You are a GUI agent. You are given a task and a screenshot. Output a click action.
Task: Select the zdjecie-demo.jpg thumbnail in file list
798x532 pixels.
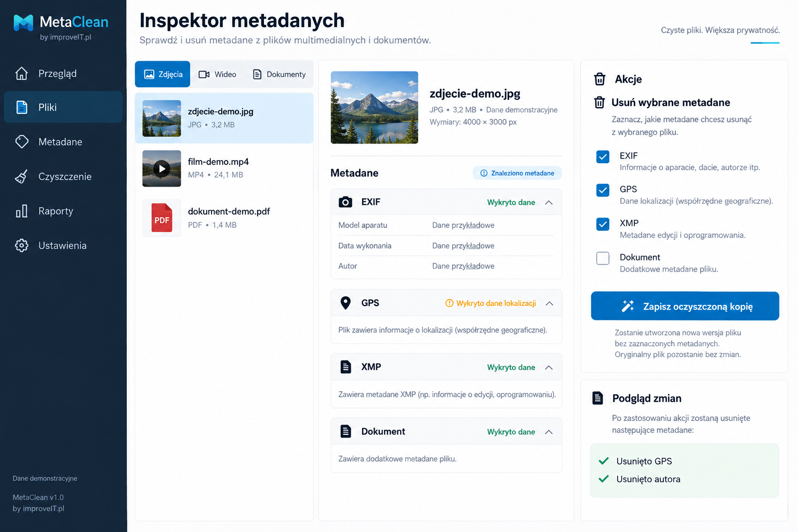pyautogui.click(x=162, y=118)
